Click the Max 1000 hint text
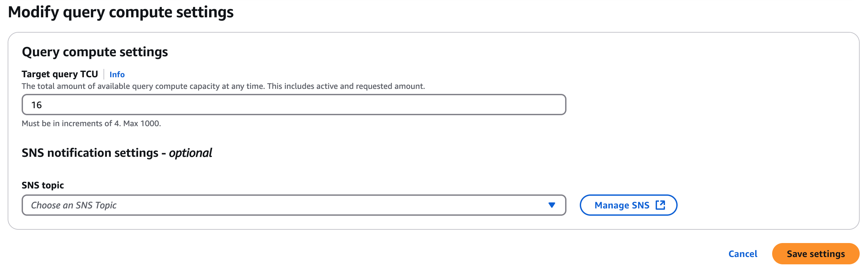 tap(142, 124)
